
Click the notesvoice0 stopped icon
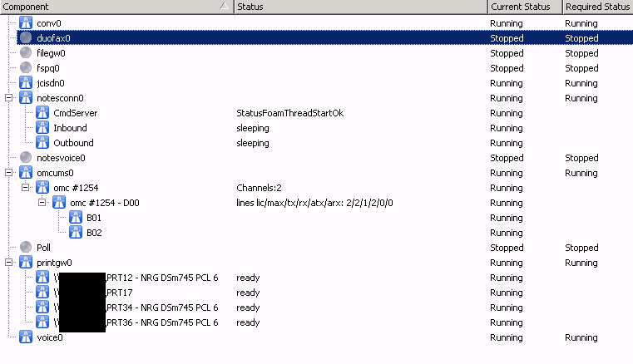(26, 158)
